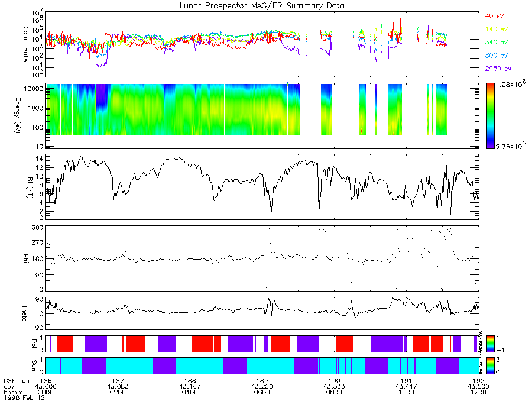Select the red "40 eV" legend label

pyautogui.click(x=494, y=16)
